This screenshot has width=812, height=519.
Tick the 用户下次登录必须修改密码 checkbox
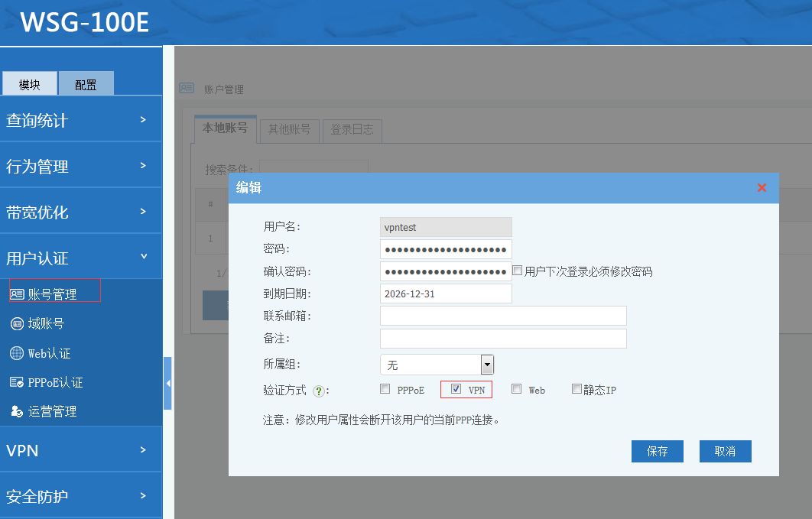[x=518, y=271]
